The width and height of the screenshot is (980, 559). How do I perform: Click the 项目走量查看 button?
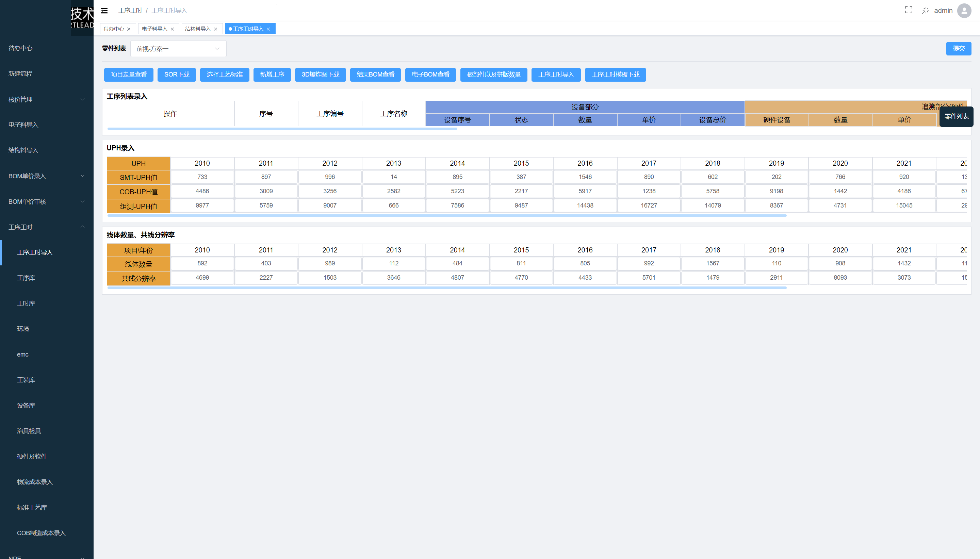129,75
